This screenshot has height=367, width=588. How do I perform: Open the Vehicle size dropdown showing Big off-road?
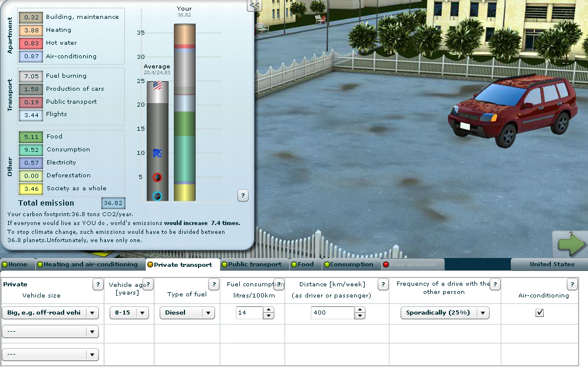(x=51, y=313)
